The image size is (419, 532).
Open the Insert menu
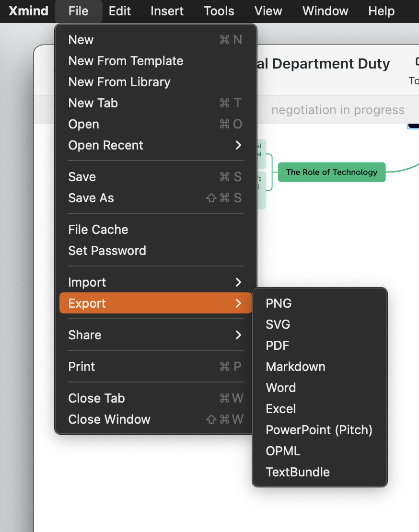coord(167,11)
